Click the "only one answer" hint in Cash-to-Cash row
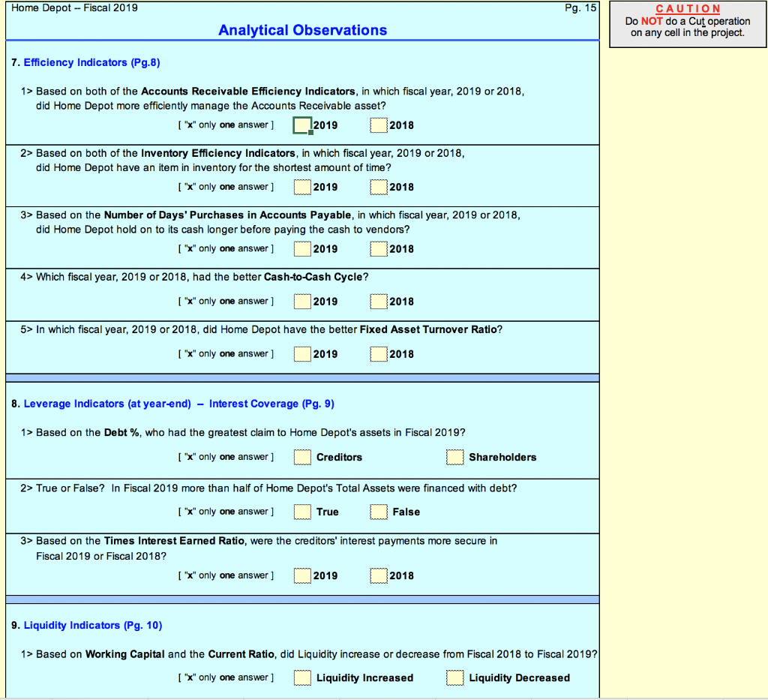The width and height of the screenshot is (768, 700). pyautogui.click(x=226, y=302)
